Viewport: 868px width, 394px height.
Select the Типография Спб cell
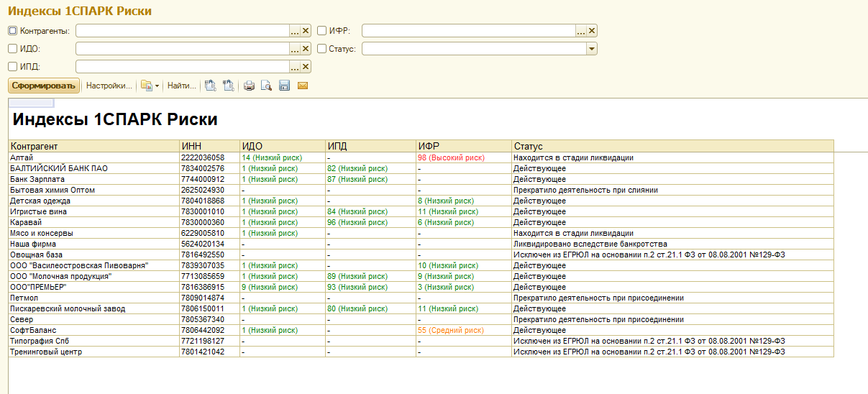tap(93, 341)
